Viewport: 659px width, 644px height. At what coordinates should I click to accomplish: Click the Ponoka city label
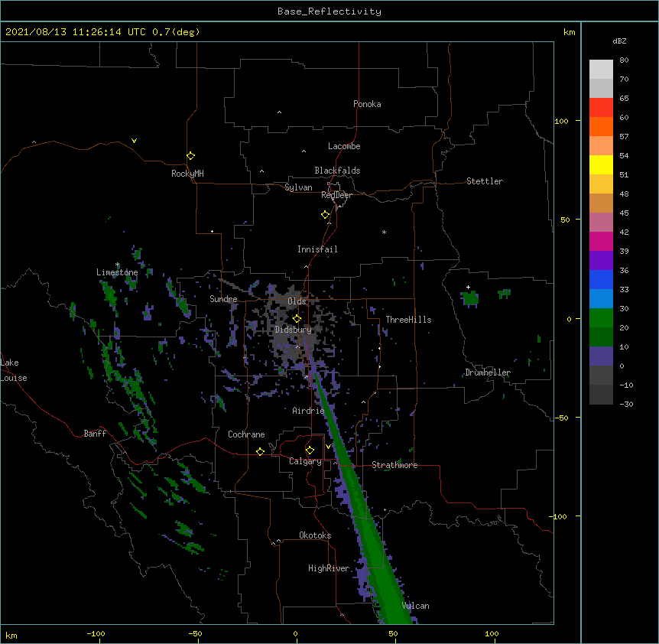pyautogui.click(x=367, y=104)
